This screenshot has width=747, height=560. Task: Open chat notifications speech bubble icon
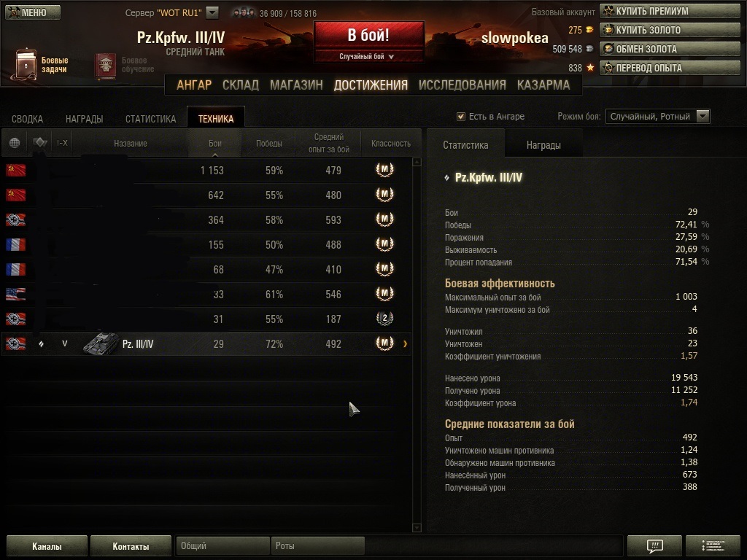click(654, 545)
